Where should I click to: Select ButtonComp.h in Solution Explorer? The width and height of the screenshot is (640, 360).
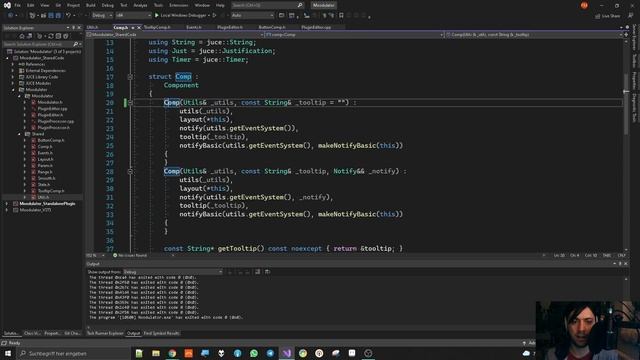[51, 140]
